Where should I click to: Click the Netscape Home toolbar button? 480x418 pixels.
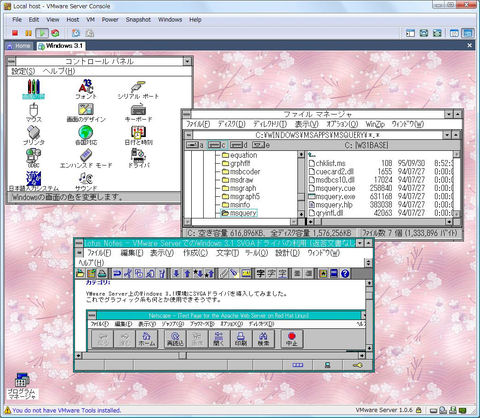point(147,339)
